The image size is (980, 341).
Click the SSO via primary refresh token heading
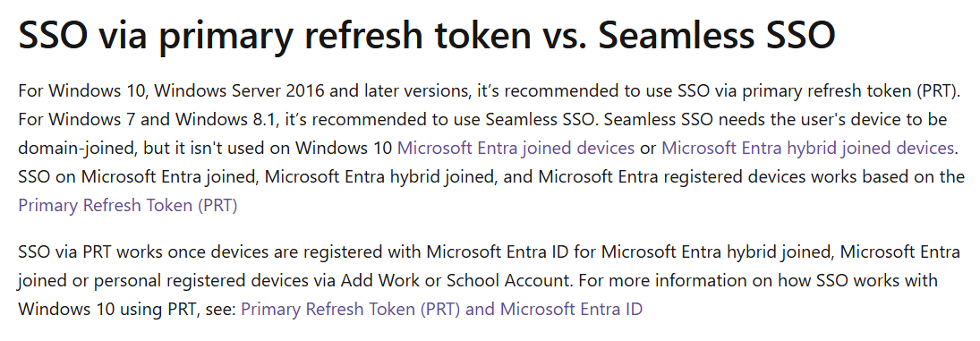426,35
